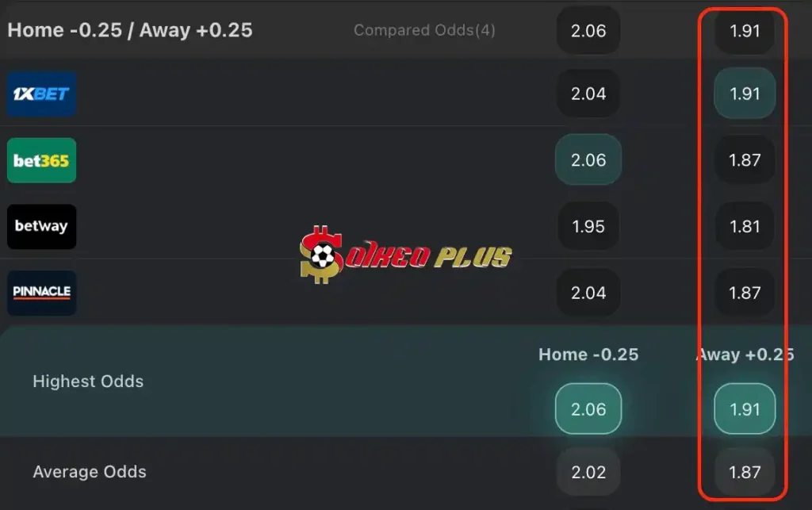This screenshot has height=510, width=812.
Task: Pick 1XBET home odds 2.04
Action: pyautogui.click(x=588, y=94)
